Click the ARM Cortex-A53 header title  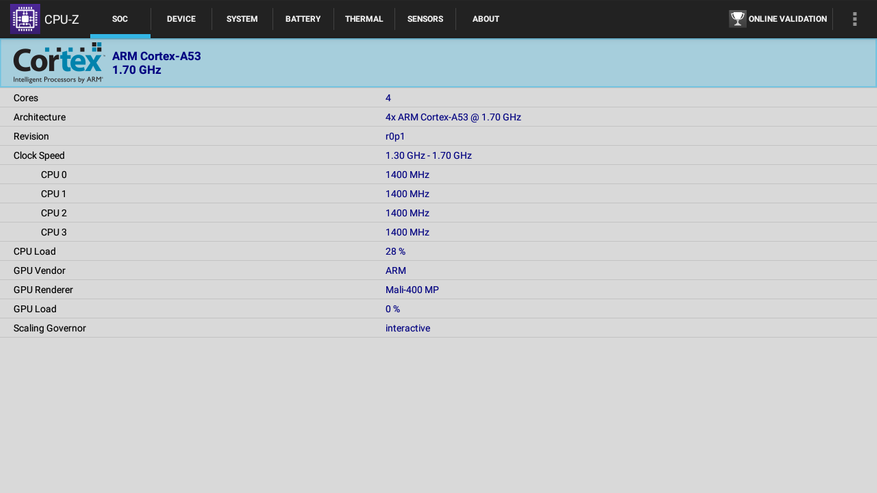(x=156, y=56)
